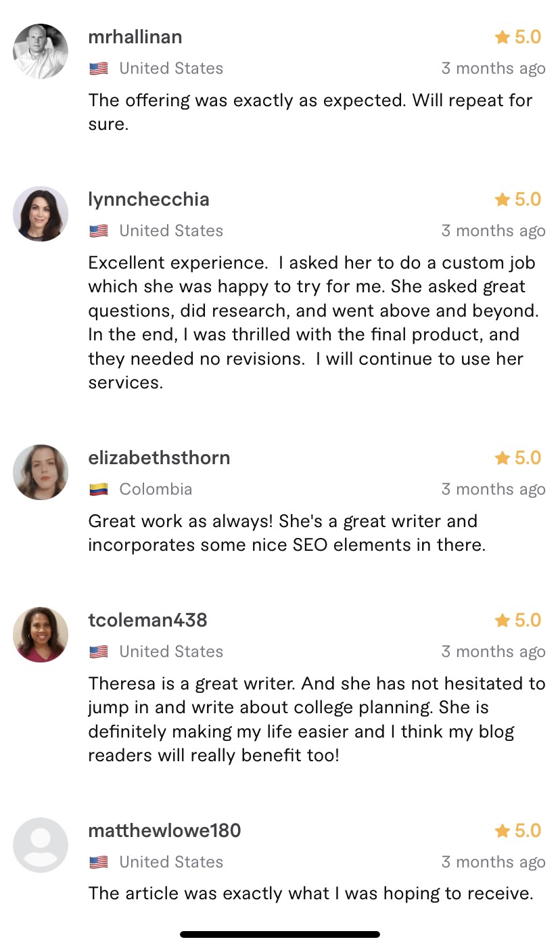Open the lynnchecchia username link
560x948 pixels.
tap(149, 200)
